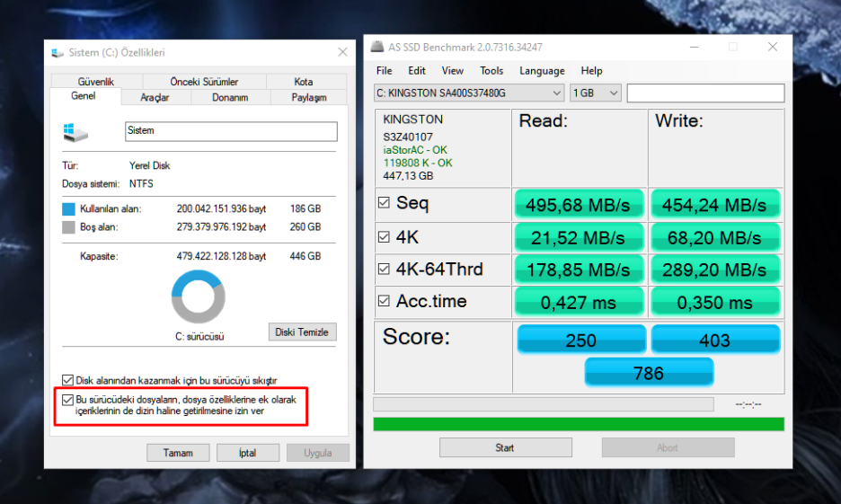841x504 pixels.
Task: Click the İptal button
Action: (248, 453)
